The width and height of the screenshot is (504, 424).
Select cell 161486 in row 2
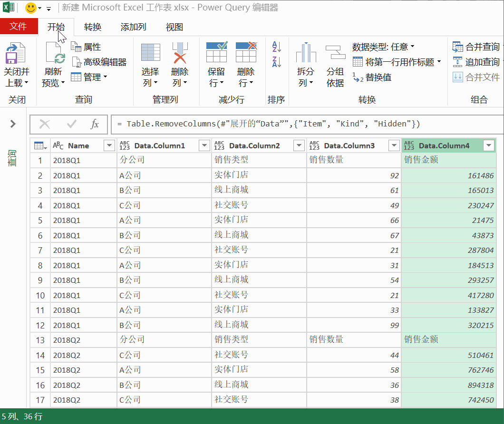click(x=449, y=175)
